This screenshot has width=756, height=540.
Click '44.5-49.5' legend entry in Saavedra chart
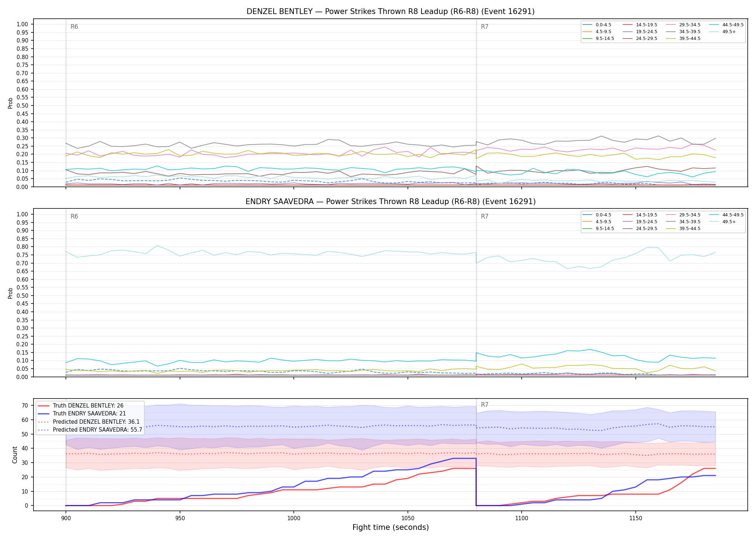[726, 215]
